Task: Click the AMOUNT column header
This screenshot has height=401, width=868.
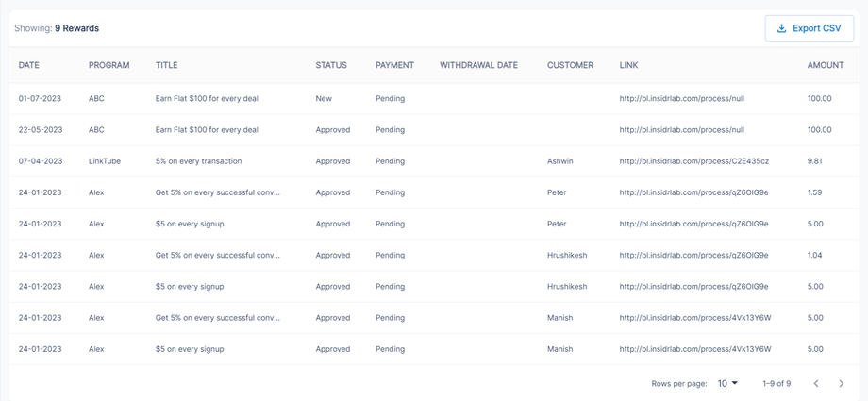Action: click(x=826, y=65)
